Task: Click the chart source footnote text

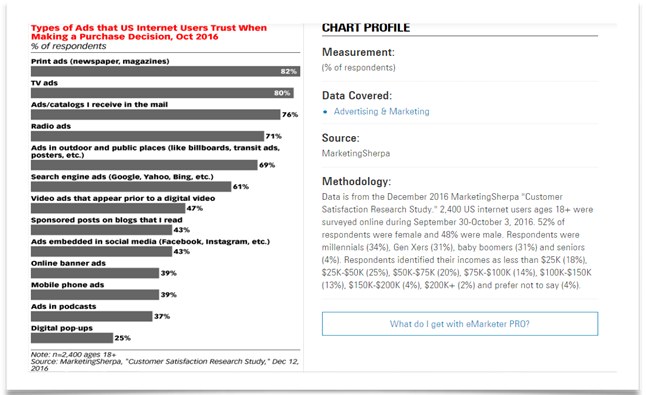Action: 165,361
